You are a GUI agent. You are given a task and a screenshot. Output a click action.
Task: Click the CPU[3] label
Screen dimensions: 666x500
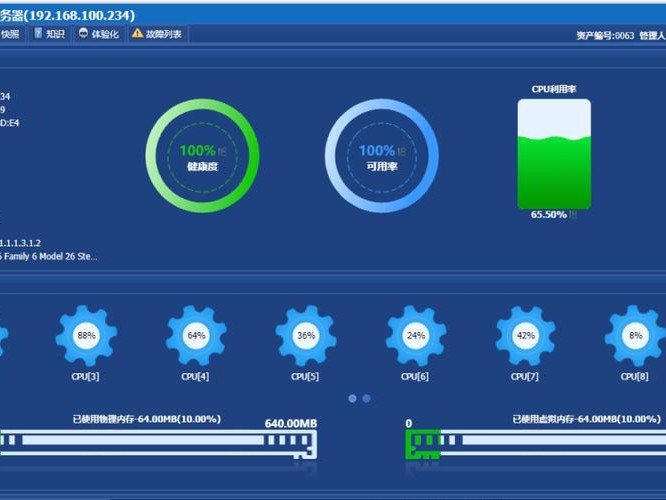pyautogui.click(x=85, y=376)
